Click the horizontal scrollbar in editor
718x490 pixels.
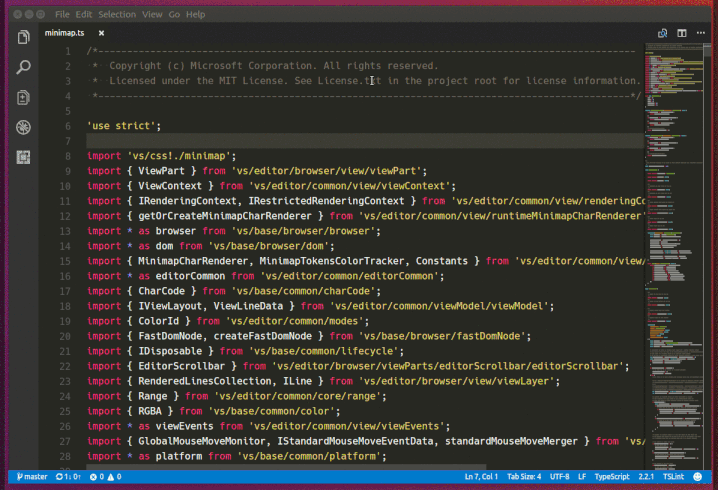[x=286, y=467]
